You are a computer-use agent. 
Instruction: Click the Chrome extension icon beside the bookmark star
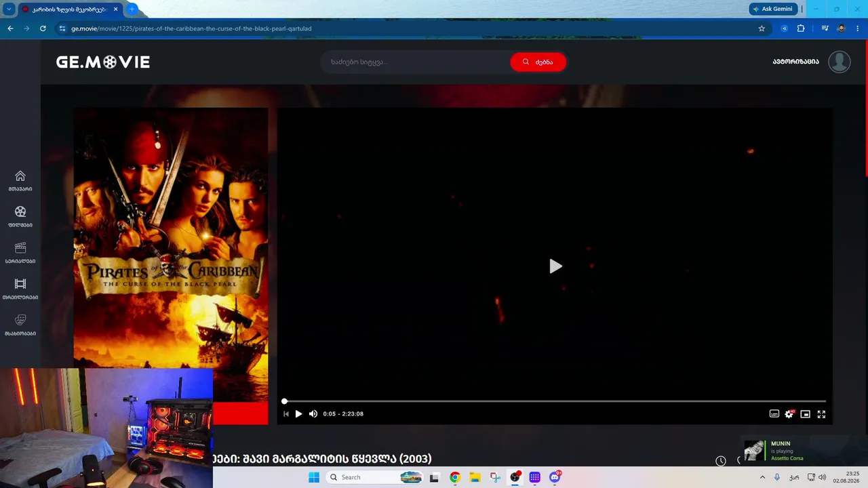tap(785, 28)
